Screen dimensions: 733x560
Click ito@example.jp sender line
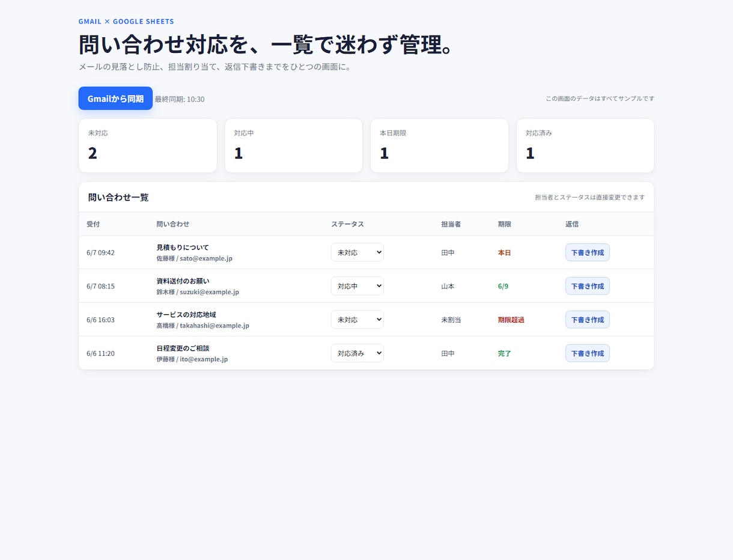coord(192,359)
